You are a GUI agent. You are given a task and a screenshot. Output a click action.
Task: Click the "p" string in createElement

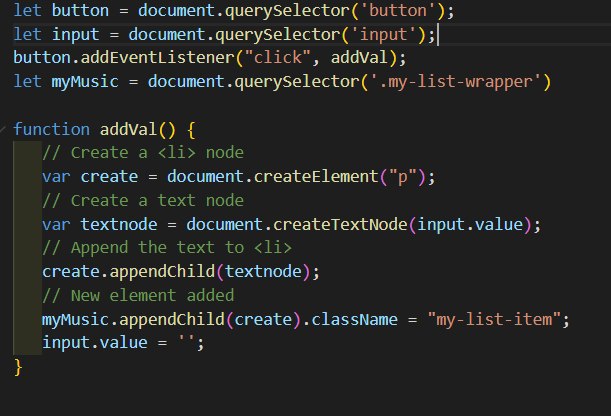coord(403,177)
